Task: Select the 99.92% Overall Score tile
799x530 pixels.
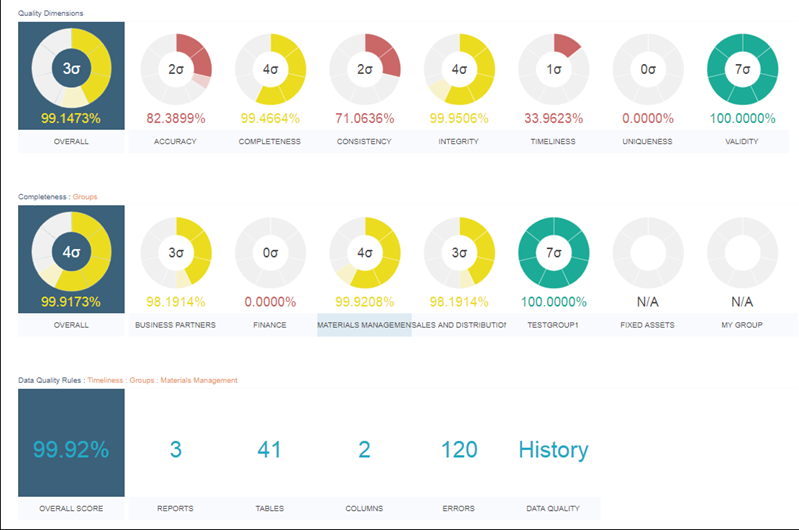Action: click(x=71, y=442)
